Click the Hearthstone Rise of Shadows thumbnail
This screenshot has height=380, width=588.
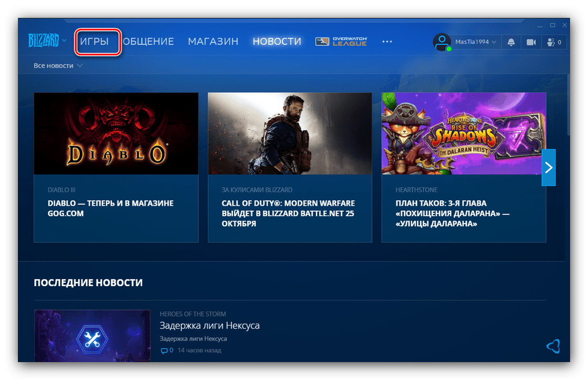(x=464, y=134)
